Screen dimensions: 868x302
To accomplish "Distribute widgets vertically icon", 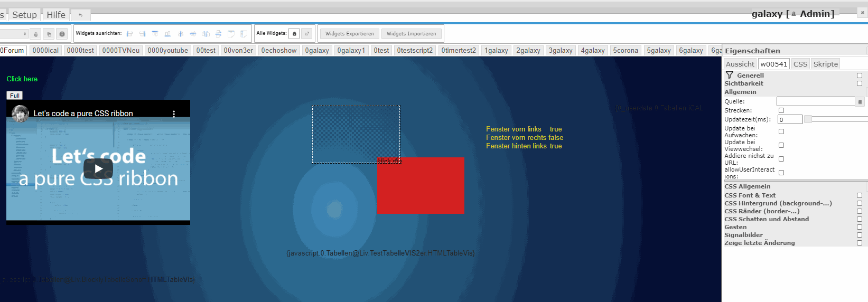I will point(218,34).
